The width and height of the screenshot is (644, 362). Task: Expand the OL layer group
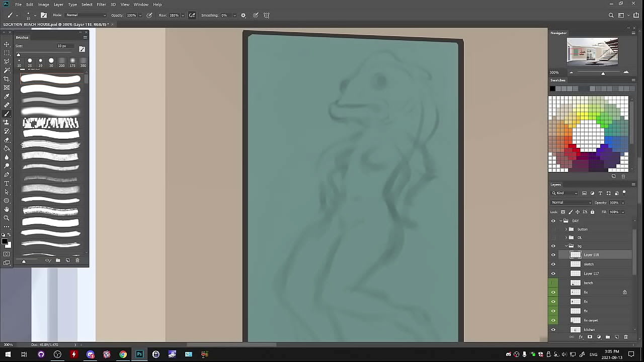click(566, 237)
